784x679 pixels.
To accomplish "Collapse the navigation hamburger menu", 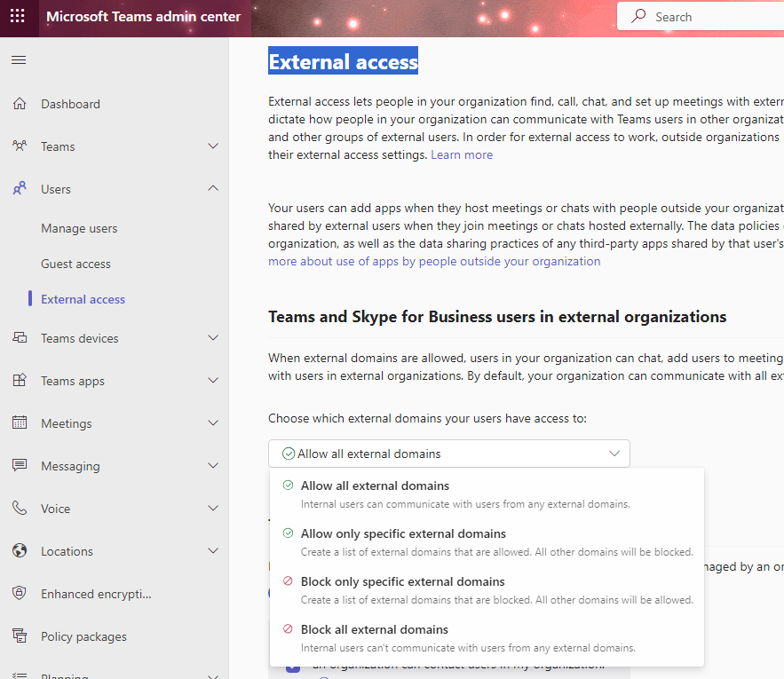I will [x=19, y=60].
